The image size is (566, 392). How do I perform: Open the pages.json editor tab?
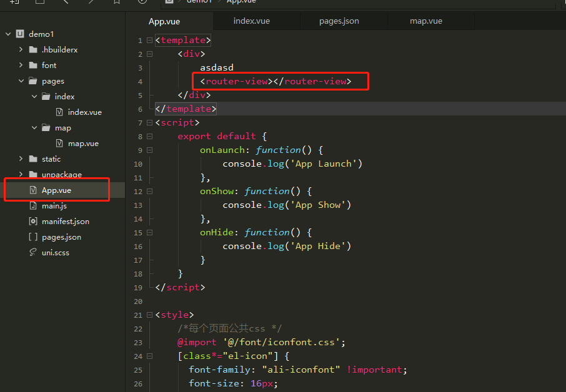pyautogui.click(x=339, y=21)
